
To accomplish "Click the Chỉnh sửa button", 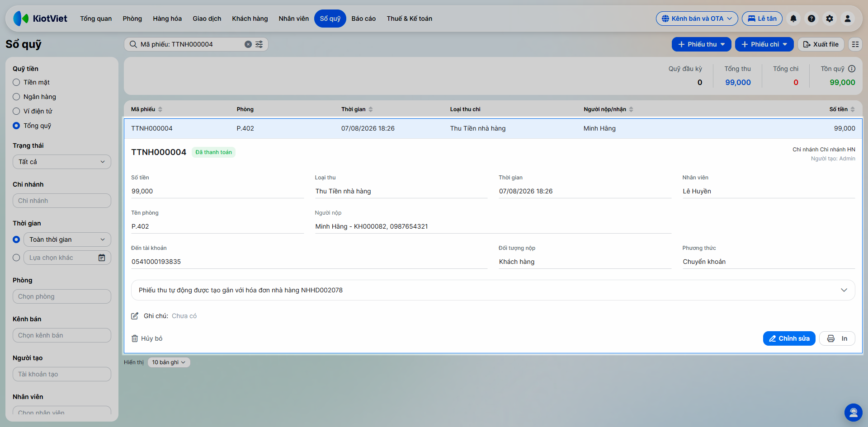I will point(789,338).
